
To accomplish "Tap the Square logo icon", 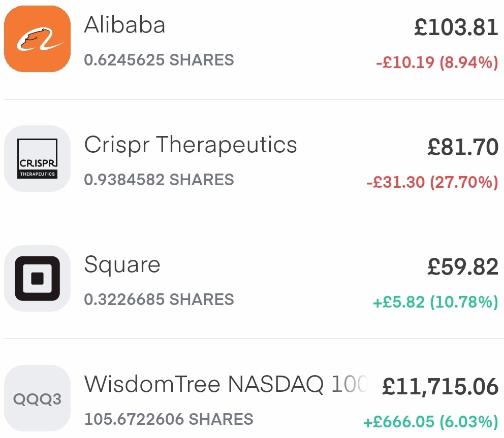I will point(37,278).
